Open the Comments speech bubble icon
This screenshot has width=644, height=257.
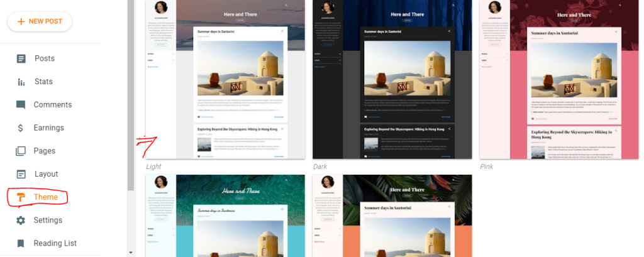click(21, 105)
